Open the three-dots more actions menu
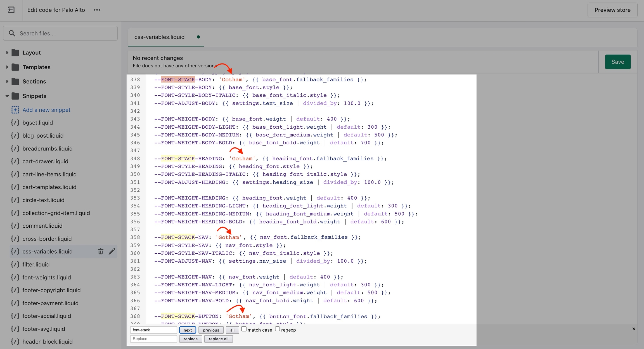Viewport: 644px width, 349px height. (x=97, y=10)
